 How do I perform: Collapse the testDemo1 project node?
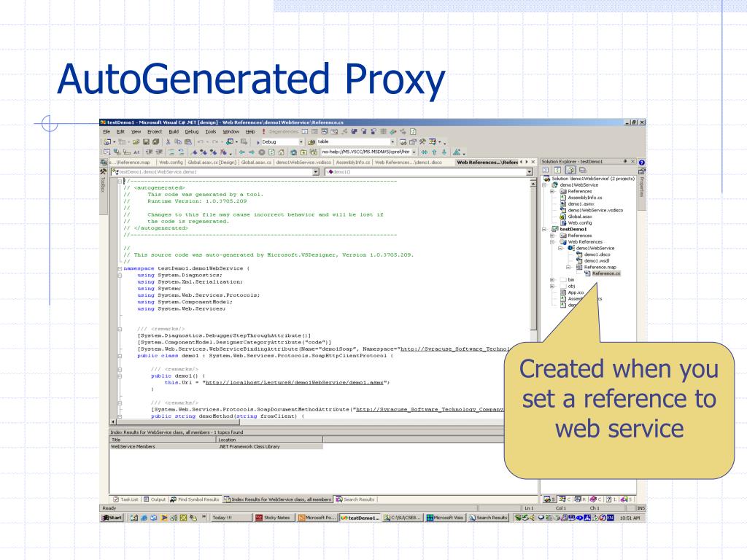[x=544, y=229]
